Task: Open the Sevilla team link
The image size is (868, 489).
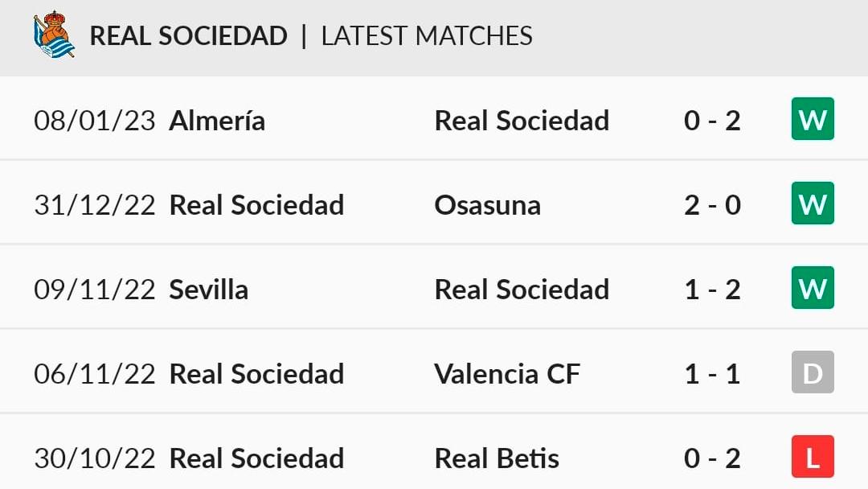Action: (208, 289)
